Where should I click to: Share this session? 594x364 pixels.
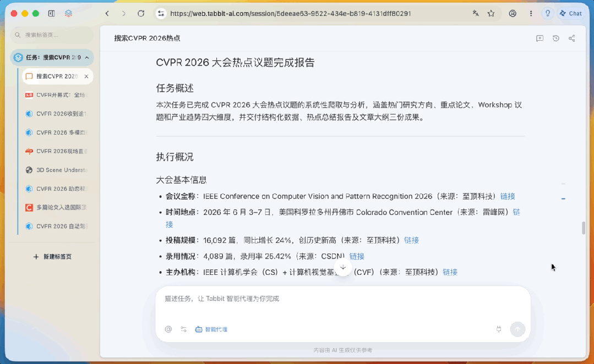pos(571,38)
